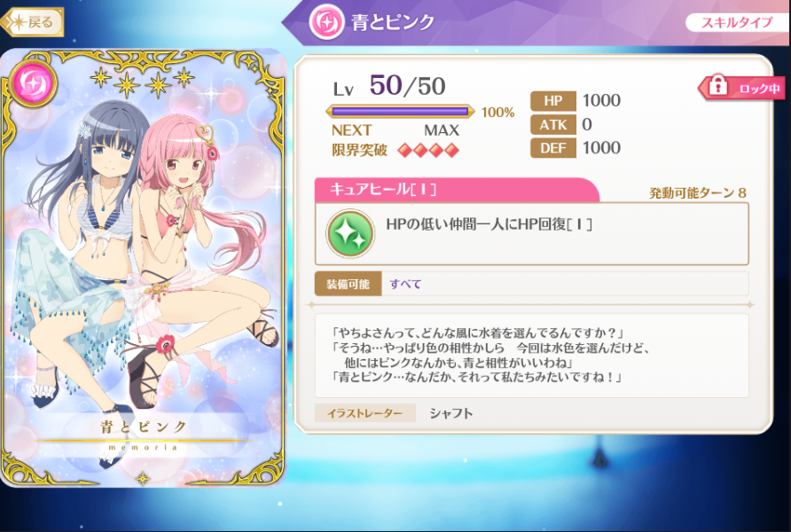Viewport: 791px width, 532px height.
Task: Click the すべて equip link
Action: tap(405, 284)
